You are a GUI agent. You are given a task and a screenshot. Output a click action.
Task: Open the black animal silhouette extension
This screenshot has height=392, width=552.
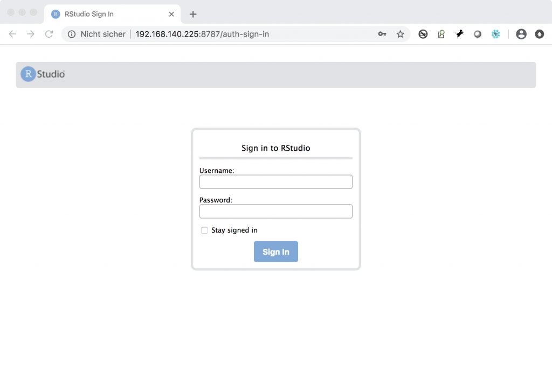pyautogui.click(x=459, y=34)
